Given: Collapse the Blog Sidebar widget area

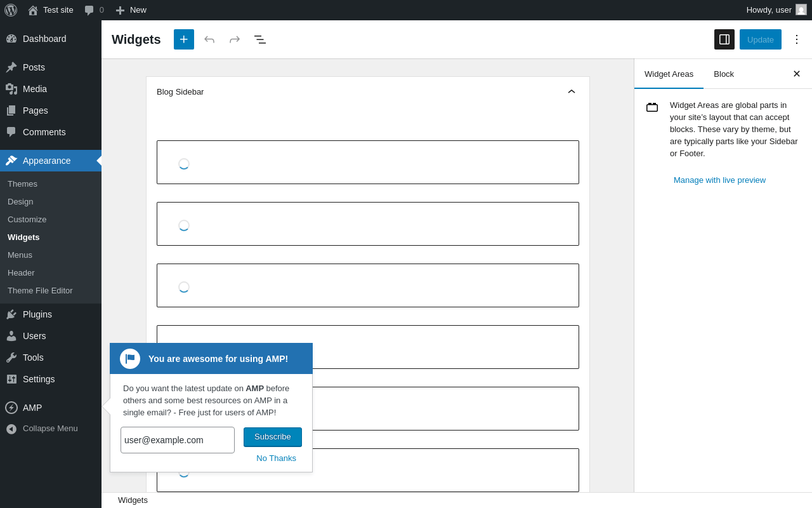Looking at the screenshot, I should click(572, 91).
